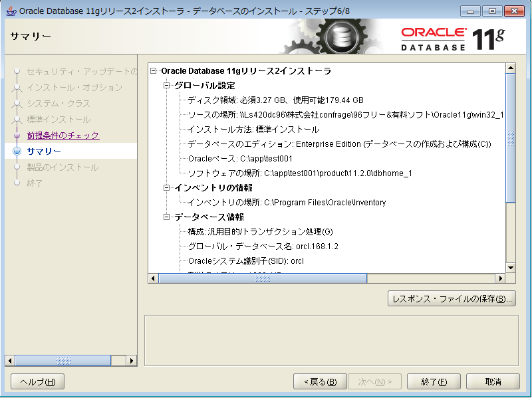Select the データベースのエディション: Enterprise Edition row
Viewport: 532px width, 398px height.
339,144
